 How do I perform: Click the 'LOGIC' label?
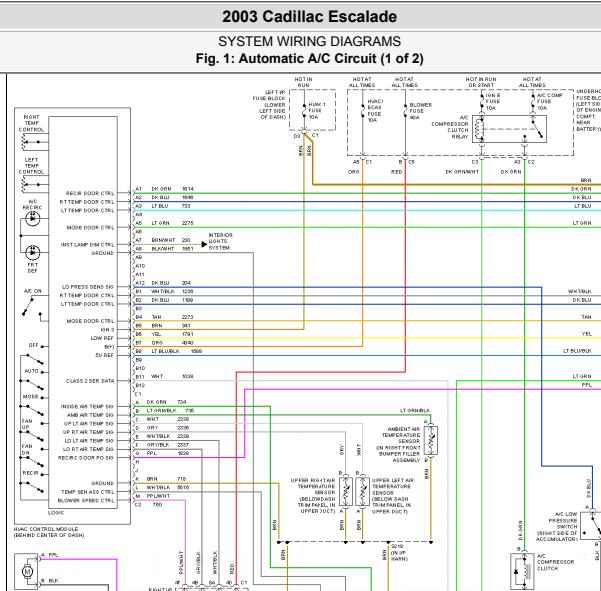56,512
